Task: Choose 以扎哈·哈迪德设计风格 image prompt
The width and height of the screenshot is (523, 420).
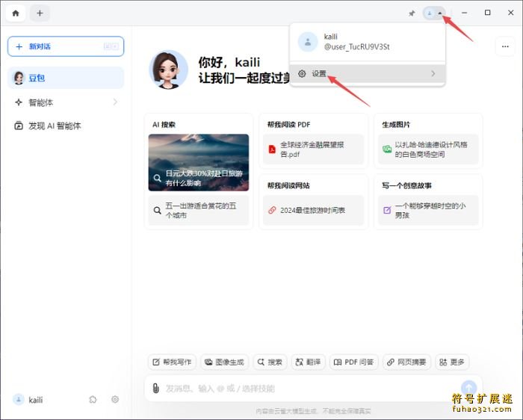Action: point(428,149)
